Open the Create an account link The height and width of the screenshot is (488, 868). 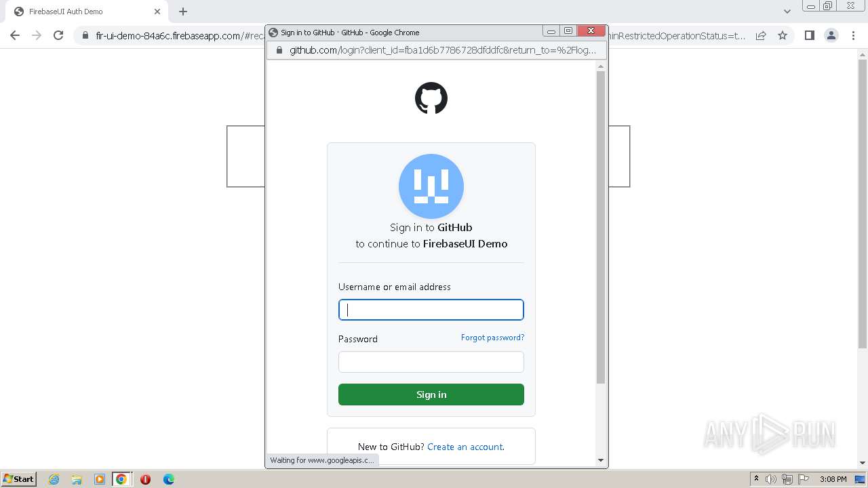point(465,447)
